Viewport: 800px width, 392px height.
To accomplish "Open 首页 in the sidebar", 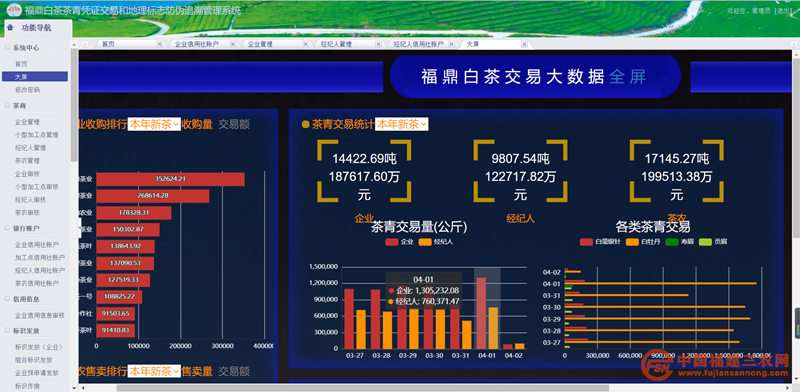I will coord(21,64).
